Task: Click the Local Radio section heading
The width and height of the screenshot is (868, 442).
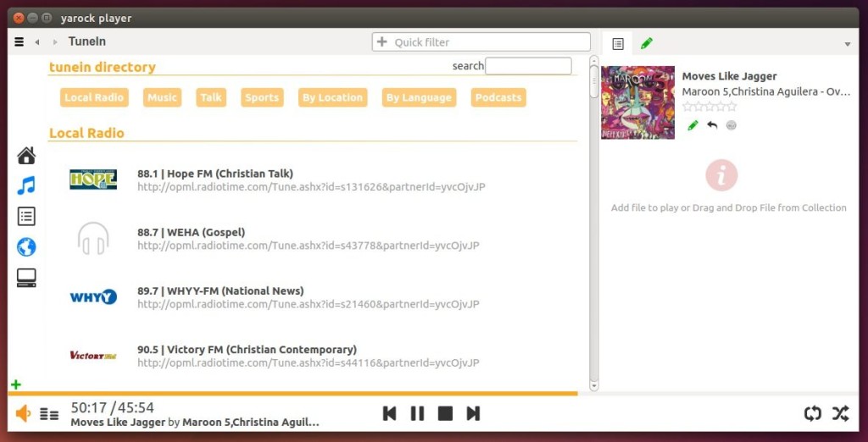Action: 87,133
